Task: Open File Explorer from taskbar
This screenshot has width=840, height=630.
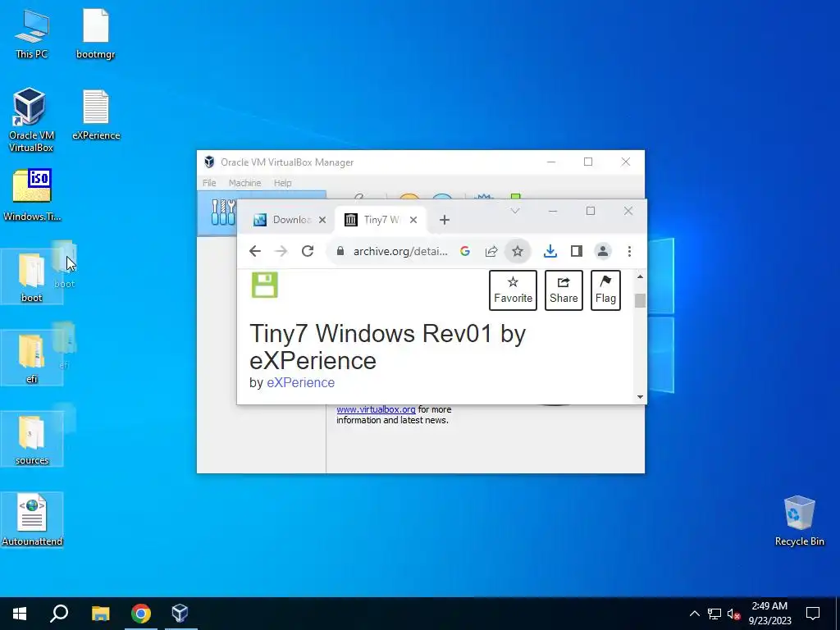Action: (x=100, y=614)
